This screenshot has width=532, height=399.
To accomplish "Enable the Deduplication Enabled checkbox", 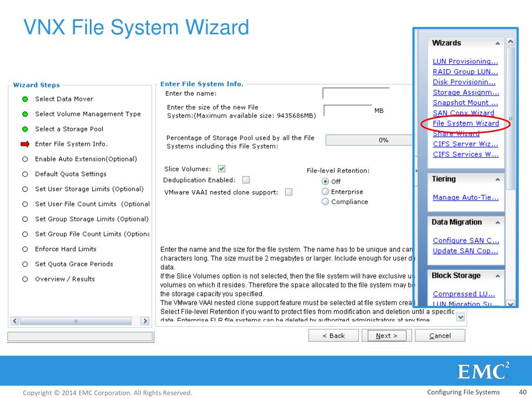I will point(246,180).
